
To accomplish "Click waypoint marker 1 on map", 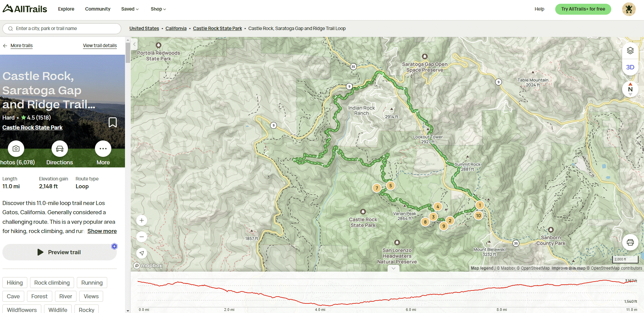I will pyautogui.click(x=480, y=205).
